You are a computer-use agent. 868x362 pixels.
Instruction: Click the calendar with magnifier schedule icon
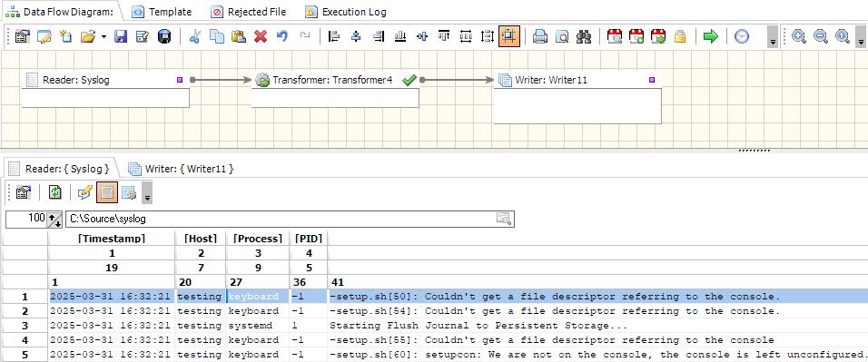[614, 36]
